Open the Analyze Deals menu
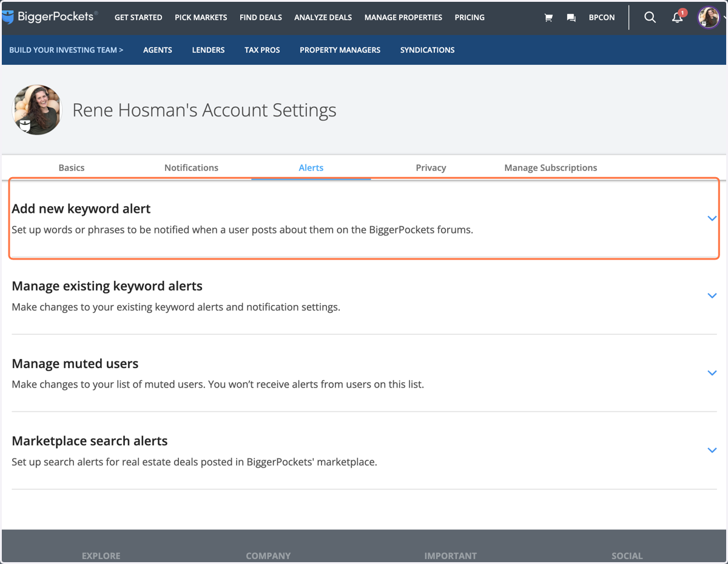The height and width of the screenshot is (564, 728). (x=323, y=18)
